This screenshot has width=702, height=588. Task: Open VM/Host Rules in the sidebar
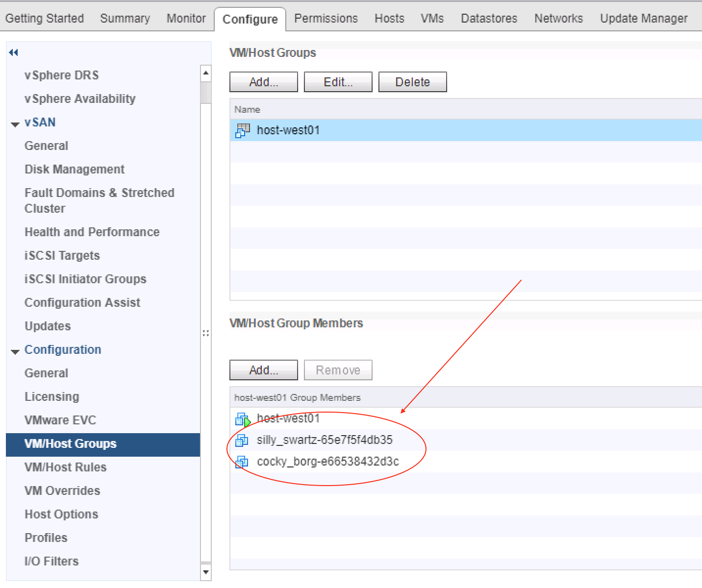(x=66, y=467)
